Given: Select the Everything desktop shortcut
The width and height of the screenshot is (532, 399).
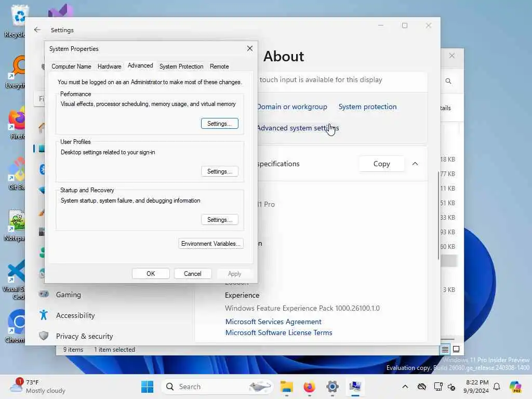Looking at the screenshot, I should pyautogui.click(x=16, y=72).
